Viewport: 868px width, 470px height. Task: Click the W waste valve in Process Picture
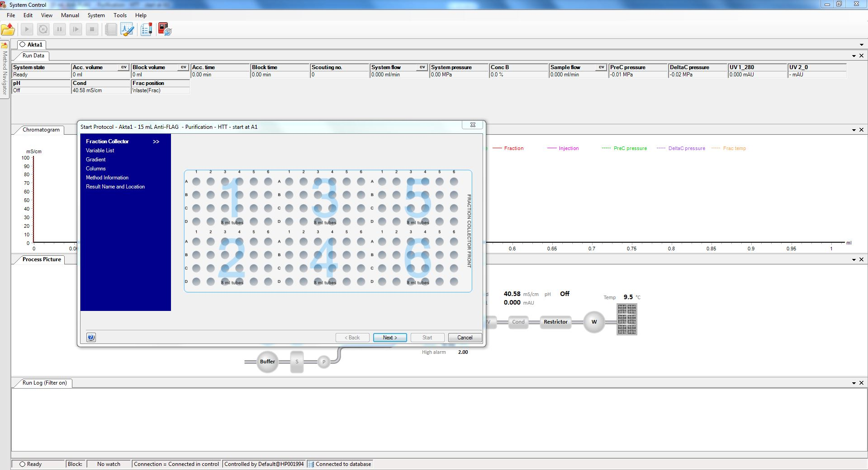pyautogui.click(x=594, y=322)
